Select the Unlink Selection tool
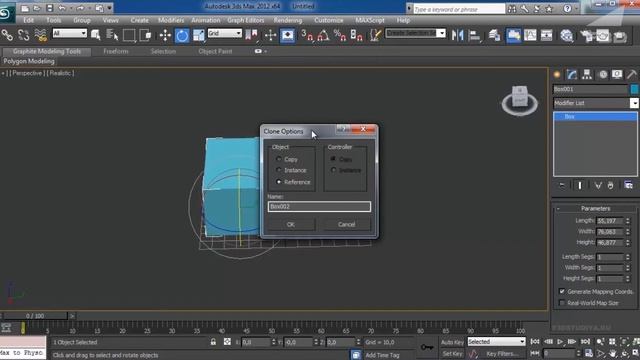The height and width of the screenshot is (360, 640). [x=23, y=36]
